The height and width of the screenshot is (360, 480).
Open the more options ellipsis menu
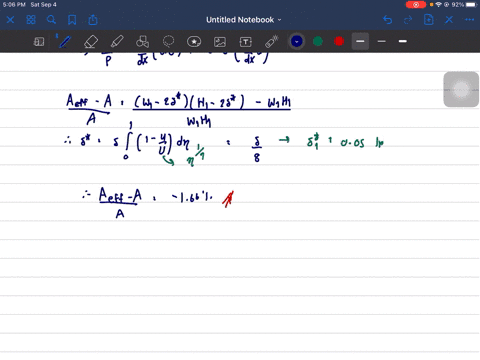pos(470,20)
